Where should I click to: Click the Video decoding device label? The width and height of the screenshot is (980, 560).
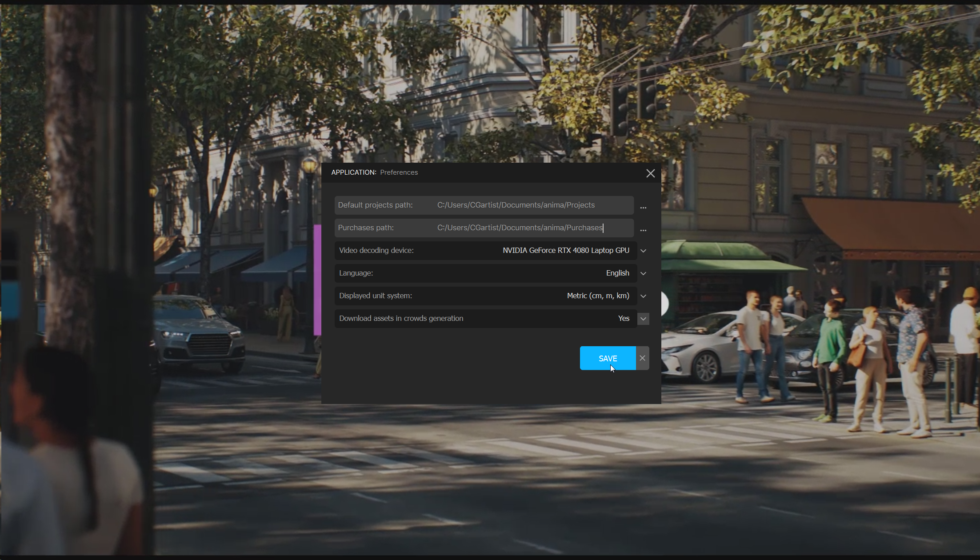pyautogui.click(x=376, y=250)
